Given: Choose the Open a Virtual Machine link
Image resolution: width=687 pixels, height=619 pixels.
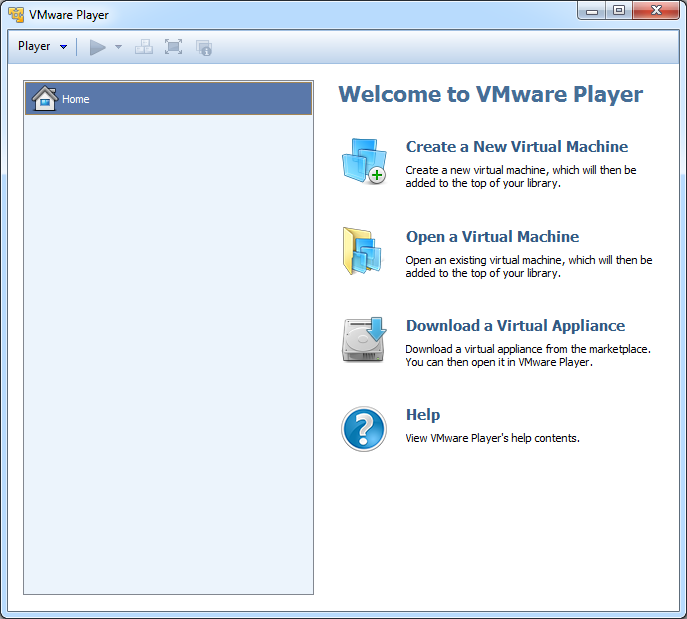Looking at the screenshot, I should pos(492,237).
